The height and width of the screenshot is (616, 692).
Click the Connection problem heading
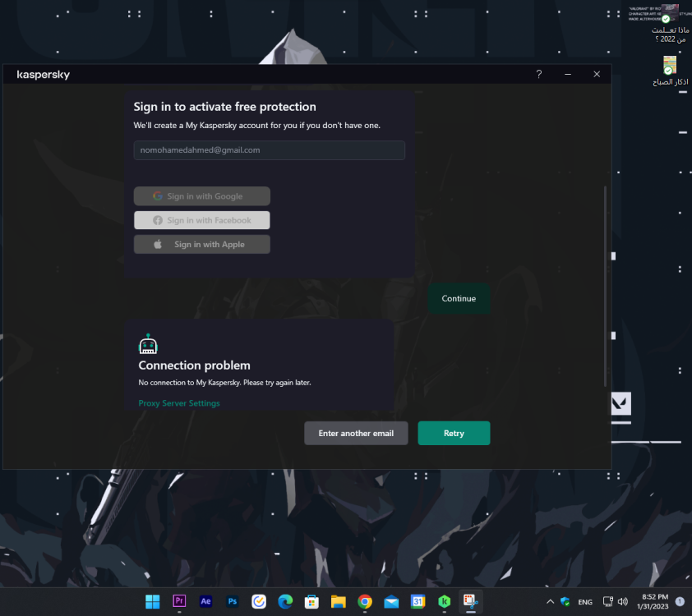(x=194, y=365)
